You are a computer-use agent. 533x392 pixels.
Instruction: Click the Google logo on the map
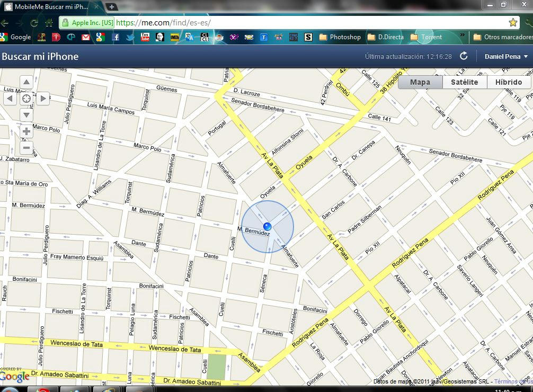[15, 376]
